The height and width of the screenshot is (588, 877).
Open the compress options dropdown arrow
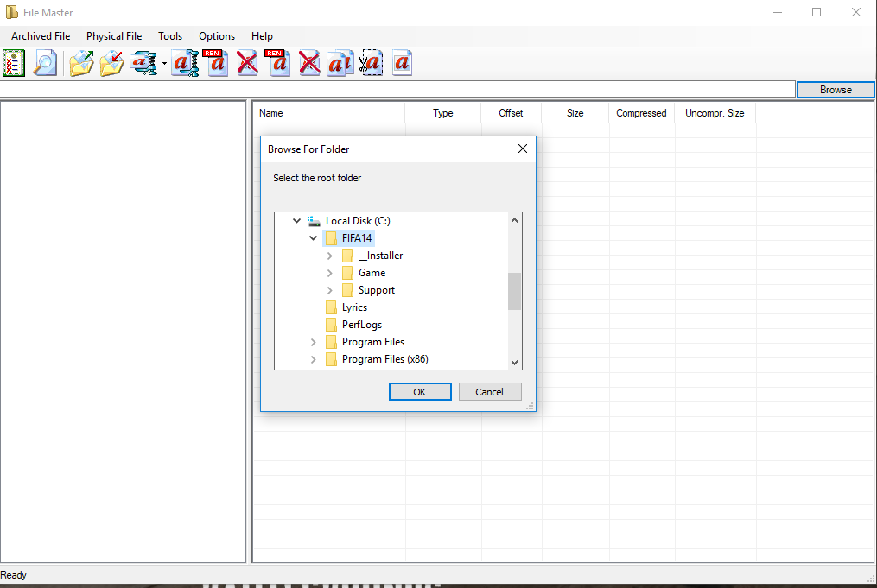point(164,63)
